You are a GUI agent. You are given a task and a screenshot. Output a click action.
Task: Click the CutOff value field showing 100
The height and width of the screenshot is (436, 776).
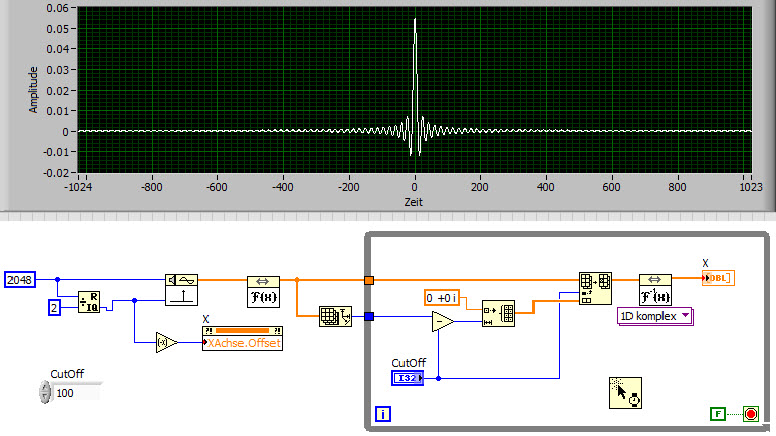coord(76,393)
